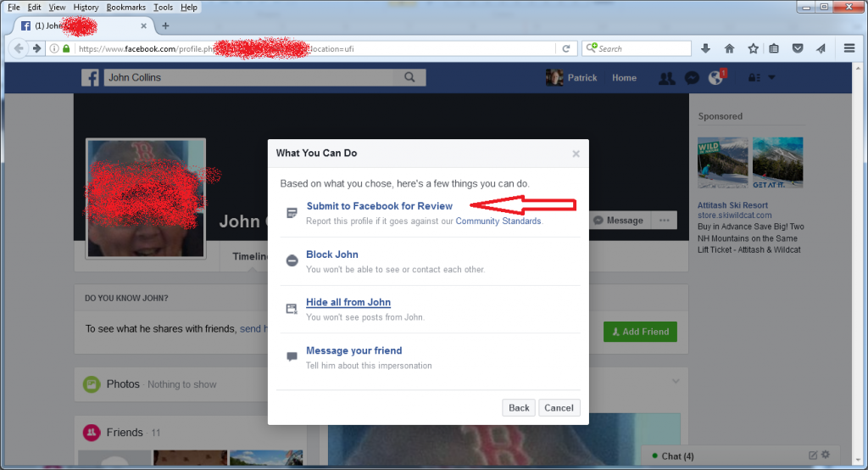Click the Firefox search box
868x470 pixels.
pyautogui.click(x=637, y=48)
